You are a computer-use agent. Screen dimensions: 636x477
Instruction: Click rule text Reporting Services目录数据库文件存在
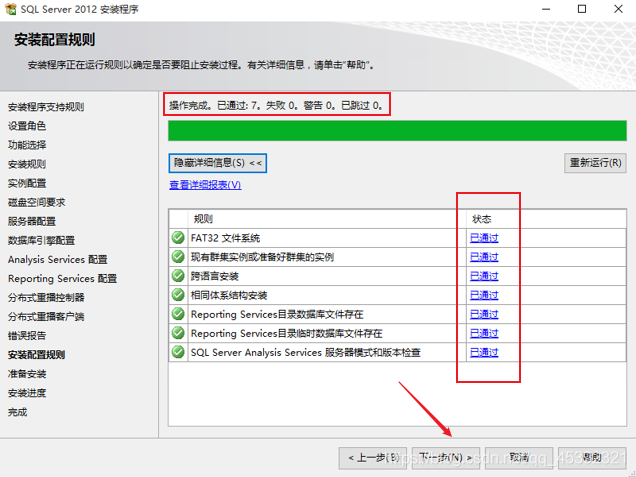(277, 314)
